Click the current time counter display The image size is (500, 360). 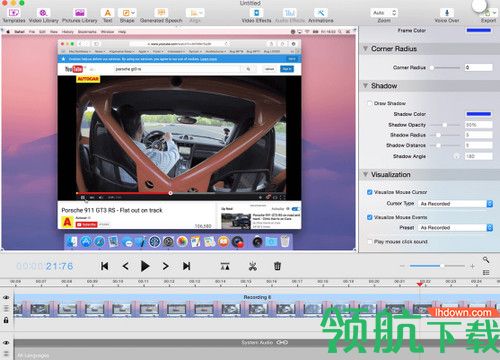(x=45, y=266)
